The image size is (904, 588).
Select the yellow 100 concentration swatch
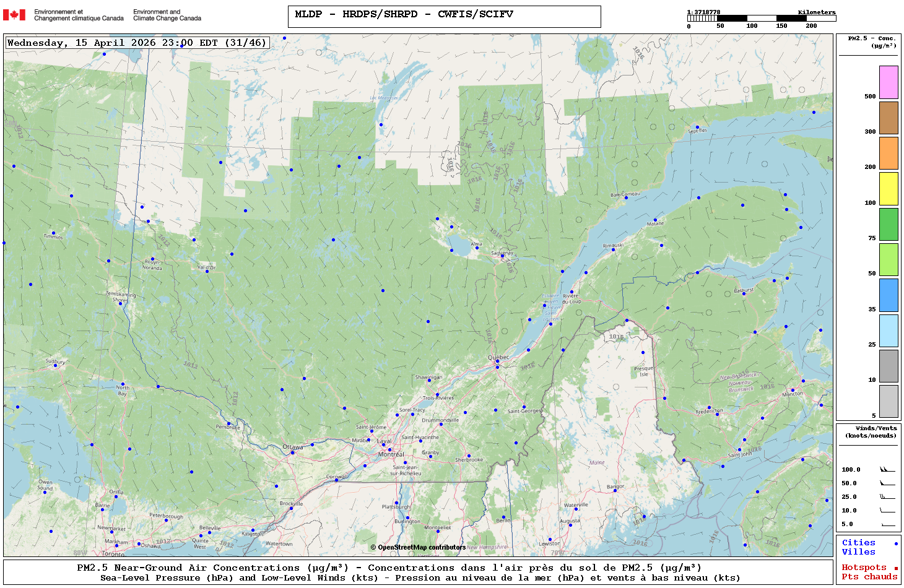889,189
